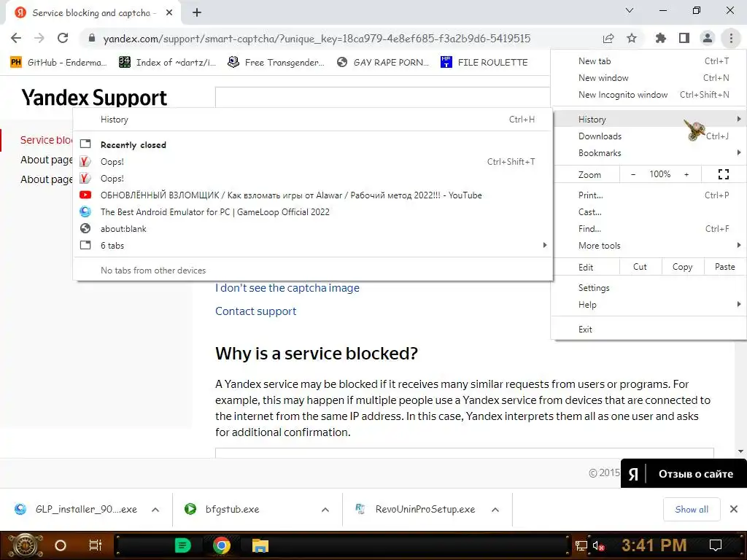Click the share page icon in address bar
The width and height of the screenshot is (747, 560).
[608, 38]
